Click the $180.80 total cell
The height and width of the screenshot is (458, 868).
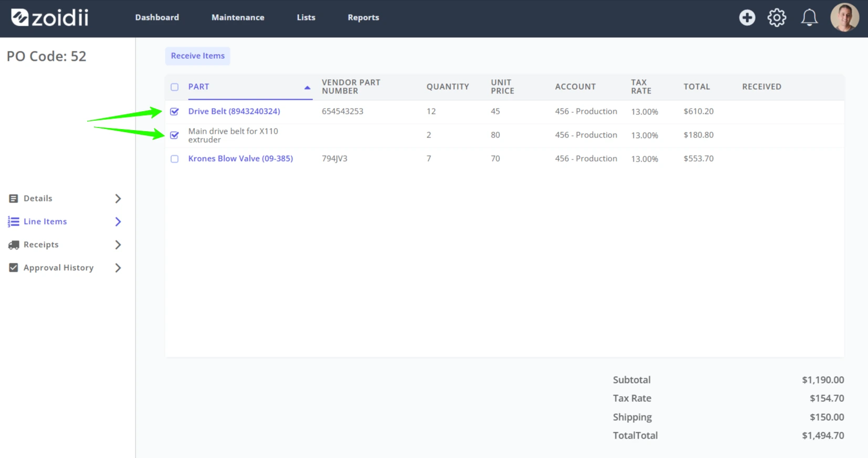point(698,135)
